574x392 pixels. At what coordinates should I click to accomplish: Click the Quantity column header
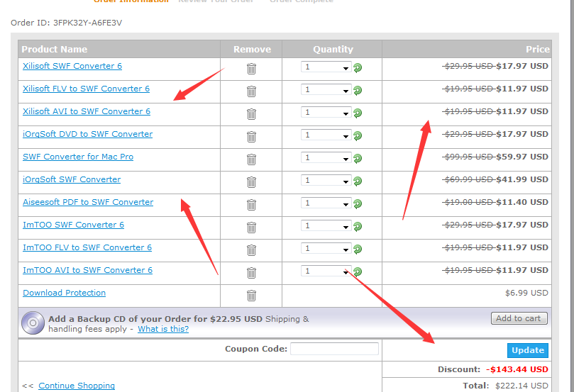[333, 49]
